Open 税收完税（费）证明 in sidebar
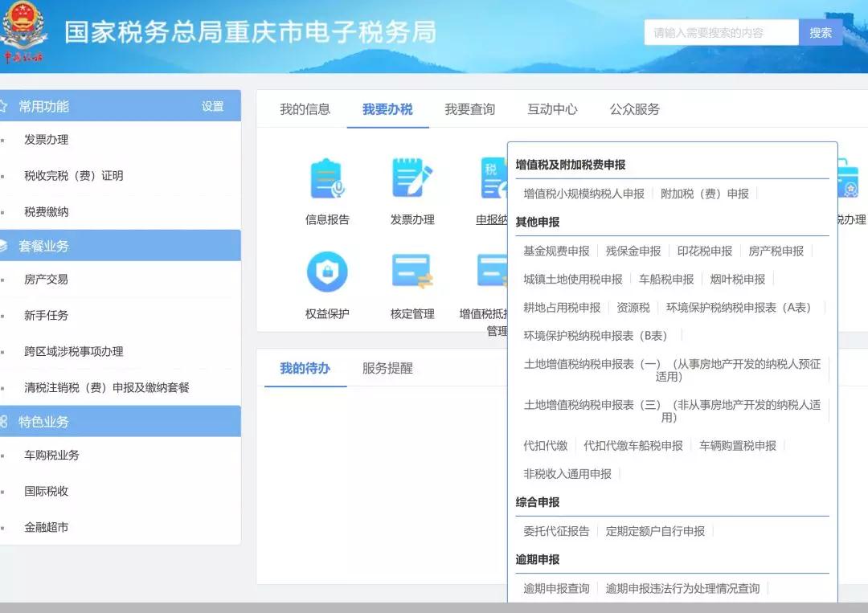 pos(74,175)
